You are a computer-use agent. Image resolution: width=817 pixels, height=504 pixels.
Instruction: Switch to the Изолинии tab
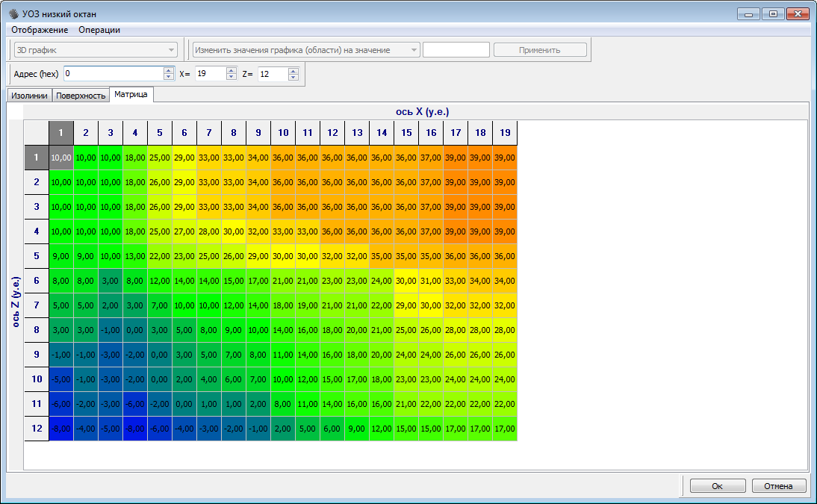[29, 96]
